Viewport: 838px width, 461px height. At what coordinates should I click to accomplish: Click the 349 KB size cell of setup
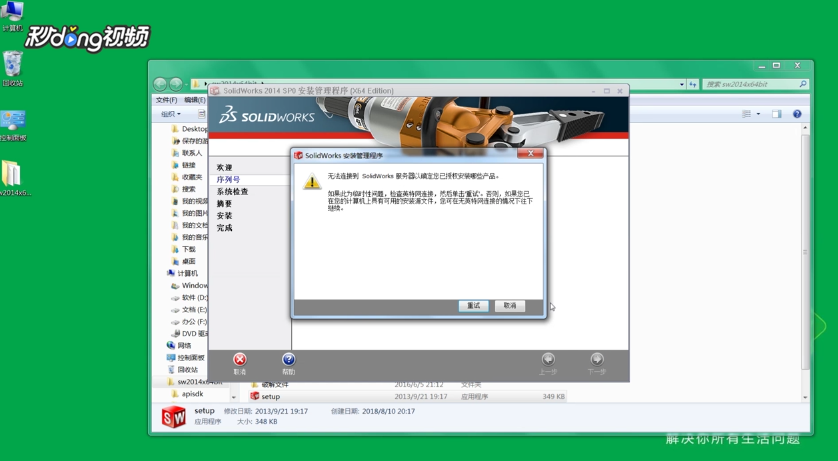click(x=553, y=397)
